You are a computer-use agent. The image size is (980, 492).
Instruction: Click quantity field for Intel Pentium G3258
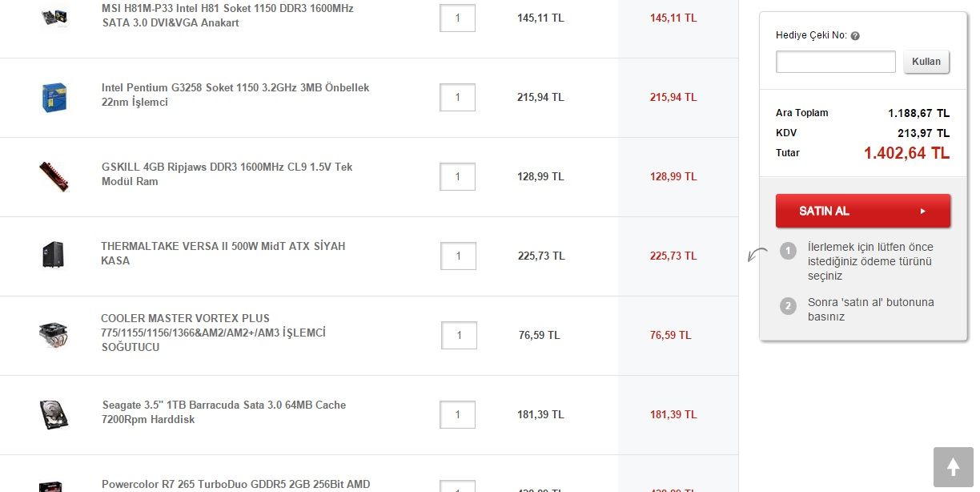457,97
